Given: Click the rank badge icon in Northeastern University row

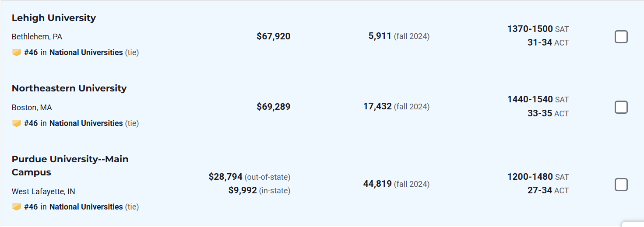Looking at the screenshot, I should point(17,123).
